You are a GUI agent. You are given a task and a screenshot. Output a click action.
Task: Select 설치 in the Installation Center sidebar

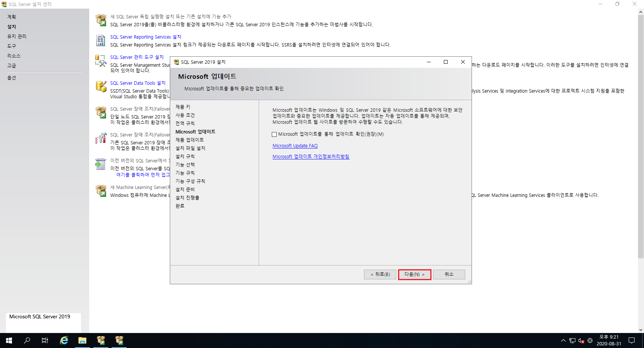point(12,27)
